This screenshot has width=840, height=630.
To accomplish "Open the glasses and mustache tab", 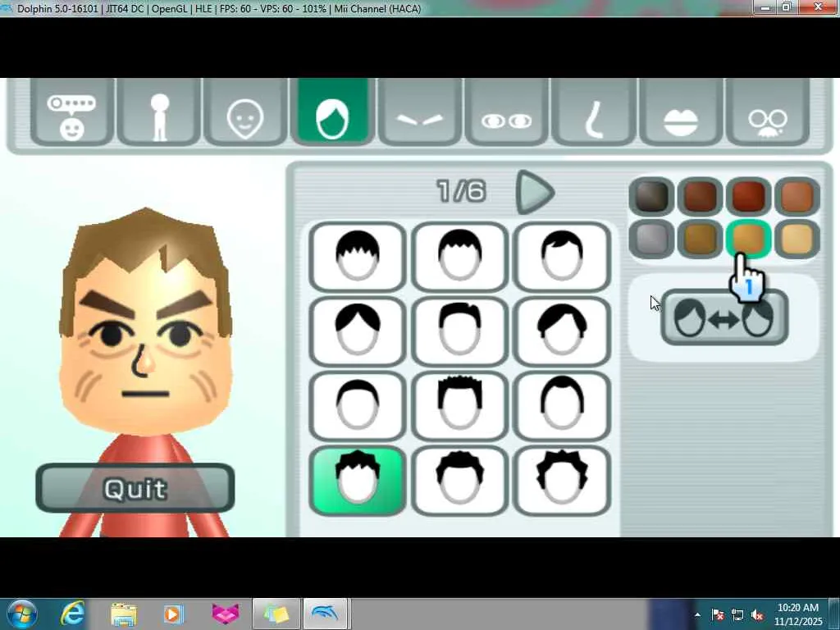I will (x=767, y=112).
